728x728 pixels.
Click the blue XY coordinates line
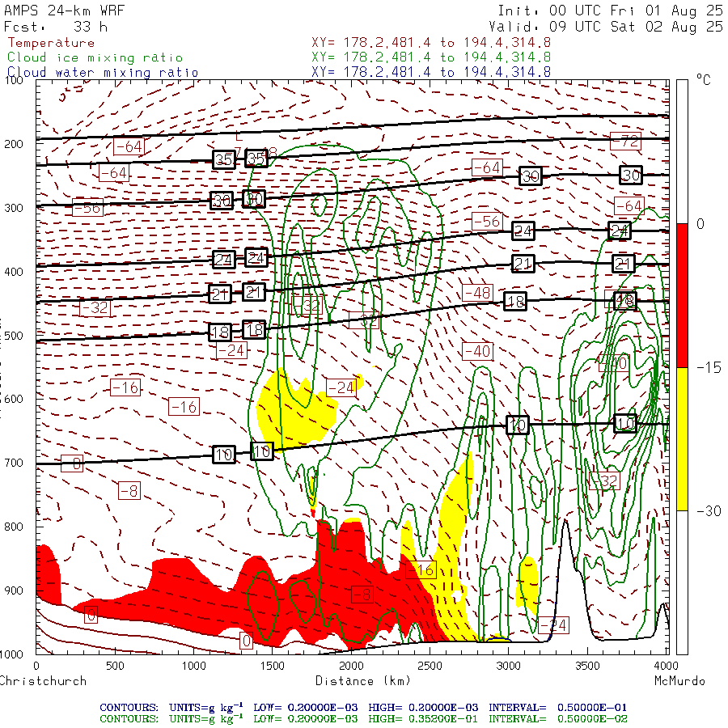coord(431,72)
